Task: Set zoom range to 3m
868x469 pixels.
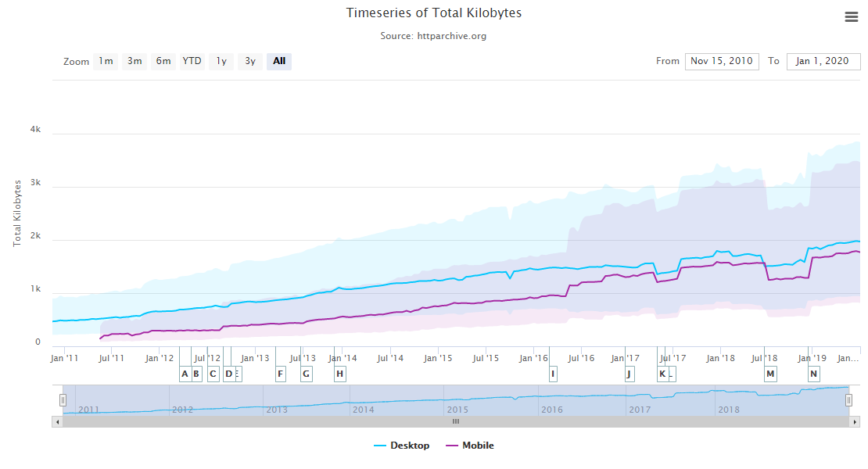Action: point(135,61)
